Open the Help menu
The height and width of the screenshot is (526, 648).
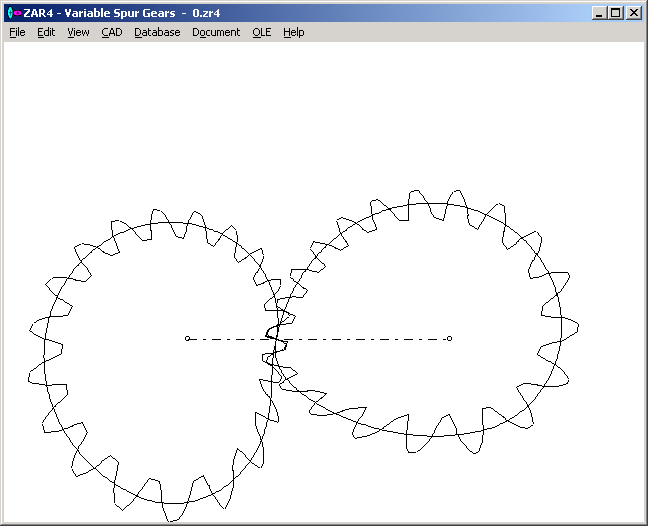[x=293, y=32]
